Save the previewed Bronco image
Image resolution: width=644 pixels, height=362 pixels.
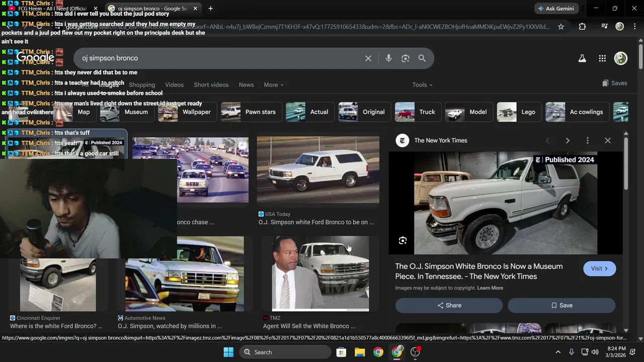click(561, 305)
